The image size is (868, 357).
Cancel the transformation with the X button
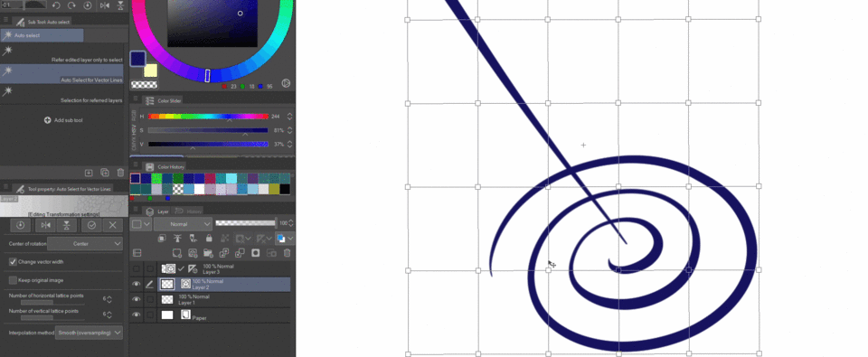click(112, 225)
